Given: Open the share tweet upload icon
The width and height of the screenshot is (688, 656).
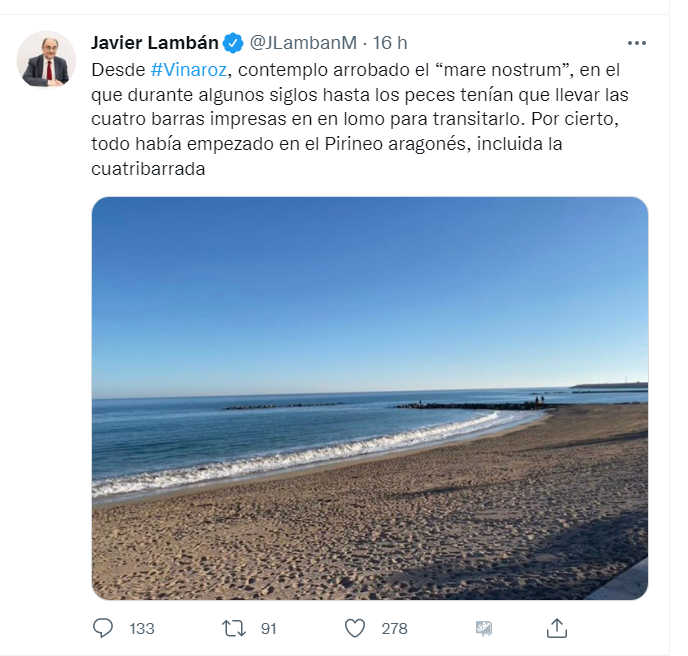Looking at the screenshot, I should pyautogui.click(x=556, y=628).
